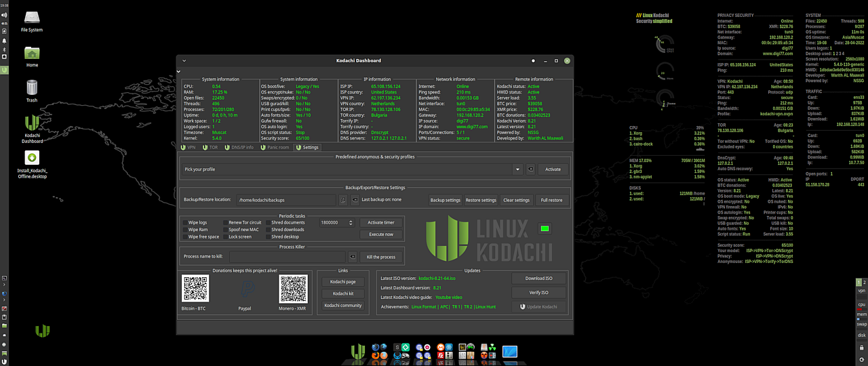Viewport: 868px width, 366px height.
Task: Click the Process name to kill field
Action: [x=288, y=257]
